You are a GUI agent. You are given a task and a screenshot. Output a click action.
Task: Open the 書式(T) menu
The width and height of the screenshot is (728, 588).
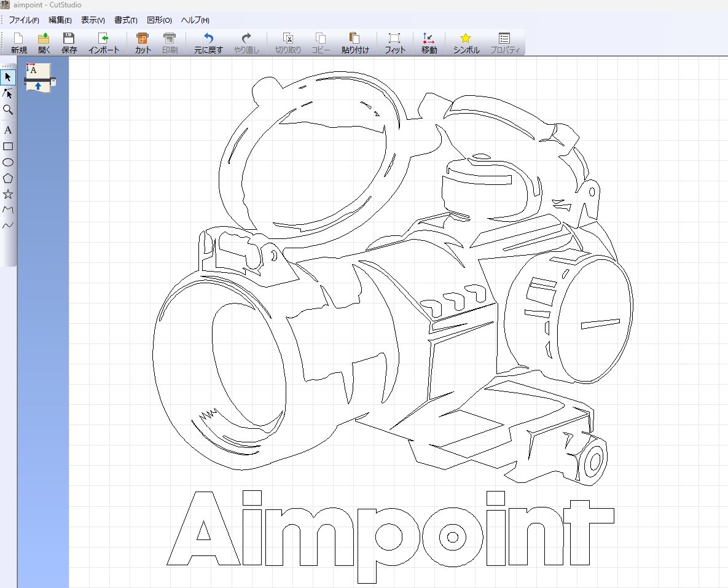tap(126, 20)
